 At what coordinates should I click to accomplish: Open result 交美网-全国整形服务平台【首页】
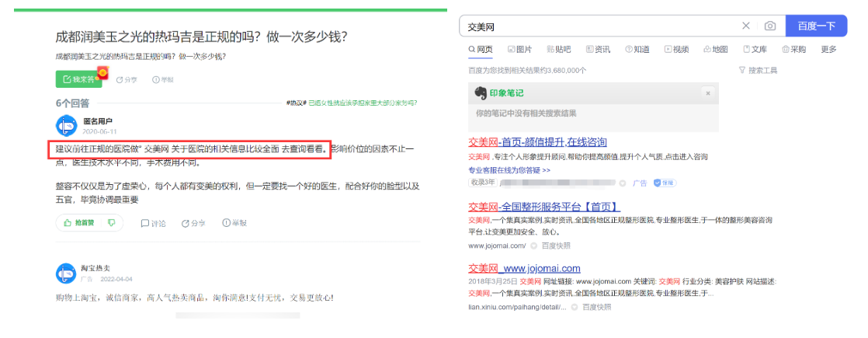coord(544,207)
